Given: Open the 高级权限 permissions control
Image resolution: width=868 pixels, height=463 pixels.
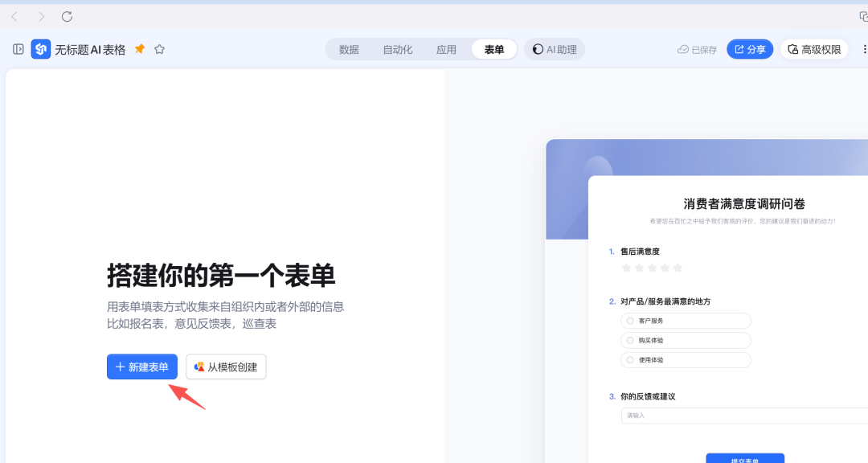Looking at the screenshot, I should [814, 48].
